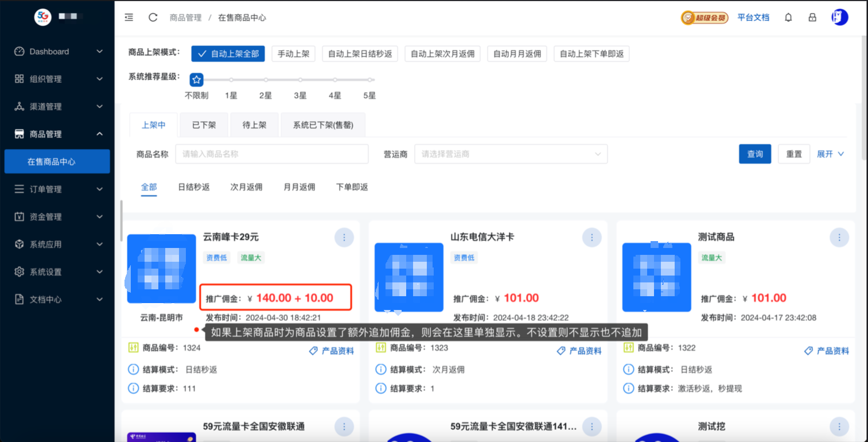Click the 商品名称 input field
This screenshot has height=442, width=868.
(271, 154)
